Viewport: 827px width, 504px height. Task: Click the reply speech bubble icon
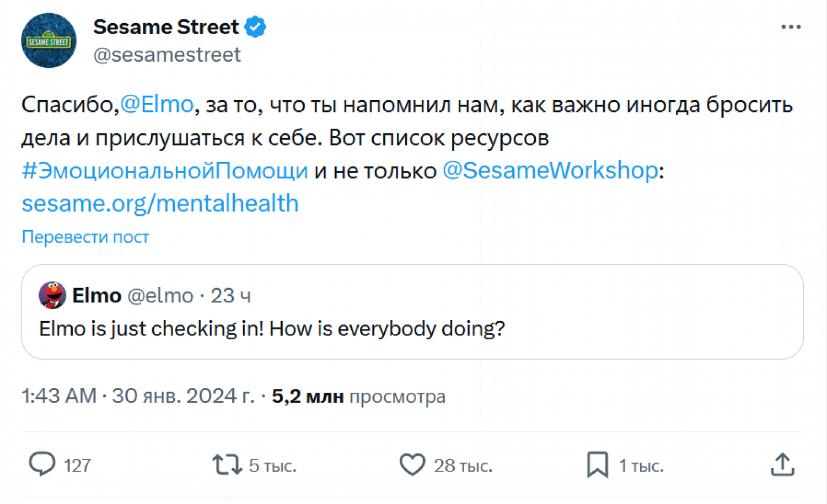(x=42, y=464)
